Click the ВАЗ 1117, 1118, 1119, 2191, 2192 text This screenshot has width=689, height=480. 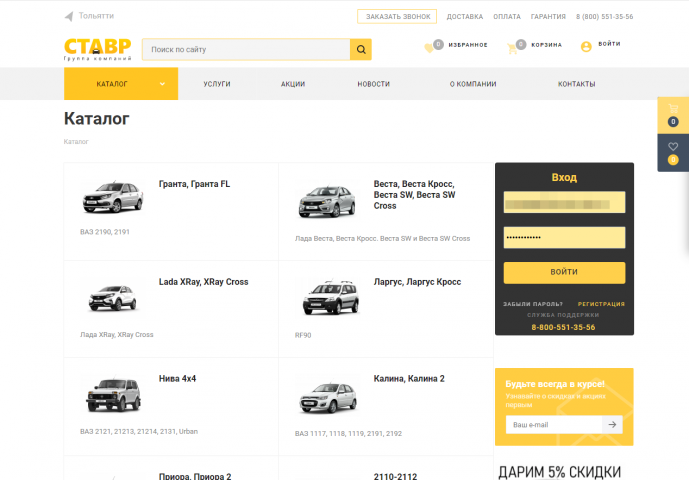pos(348,433)
